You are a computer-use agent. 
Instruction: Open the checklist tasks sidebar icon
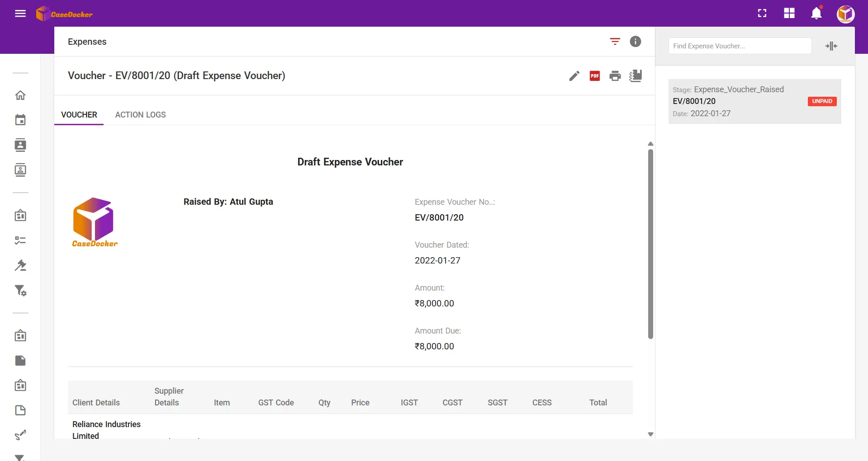tap(20, 240)
